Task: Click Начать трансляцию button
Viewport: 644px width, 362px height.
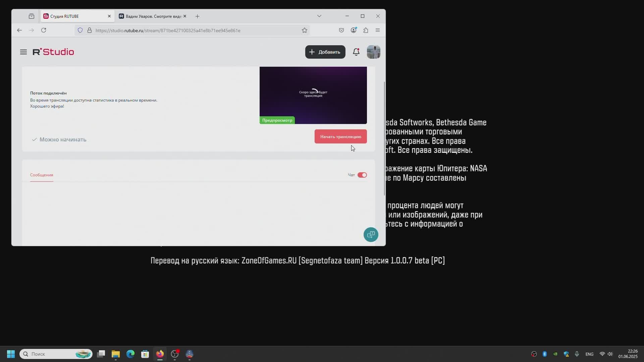Action: (x=340, y=136)
